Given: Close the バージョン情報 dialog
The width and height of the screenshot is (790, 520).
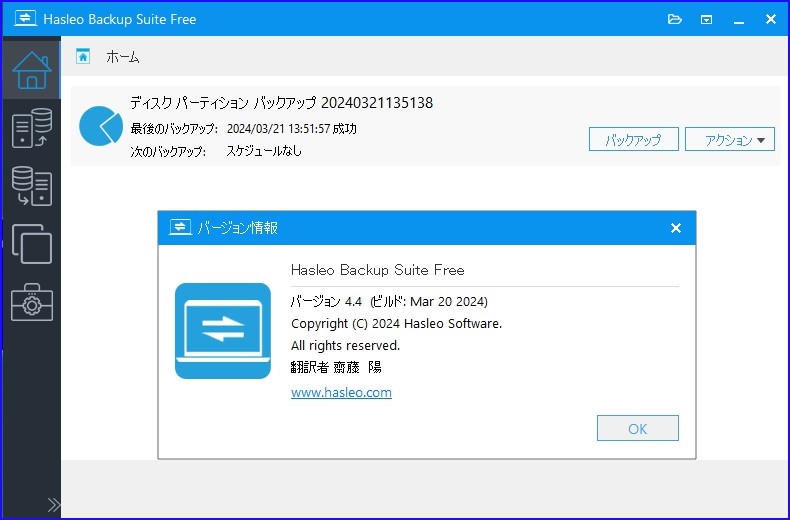Looking at the screenshot, I should pos(676,228).
